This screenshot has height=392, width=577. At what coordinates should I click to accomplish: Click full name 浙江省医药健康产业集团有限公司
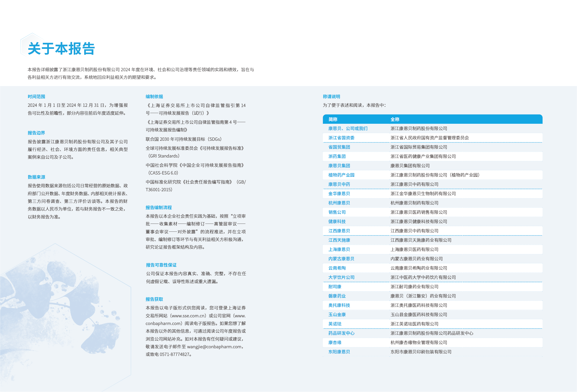(x=423, y=157)
